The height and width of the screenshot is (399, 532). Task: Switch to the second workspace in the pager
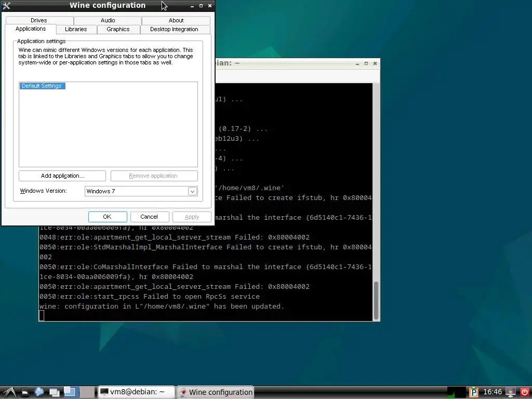pos(87,392)
